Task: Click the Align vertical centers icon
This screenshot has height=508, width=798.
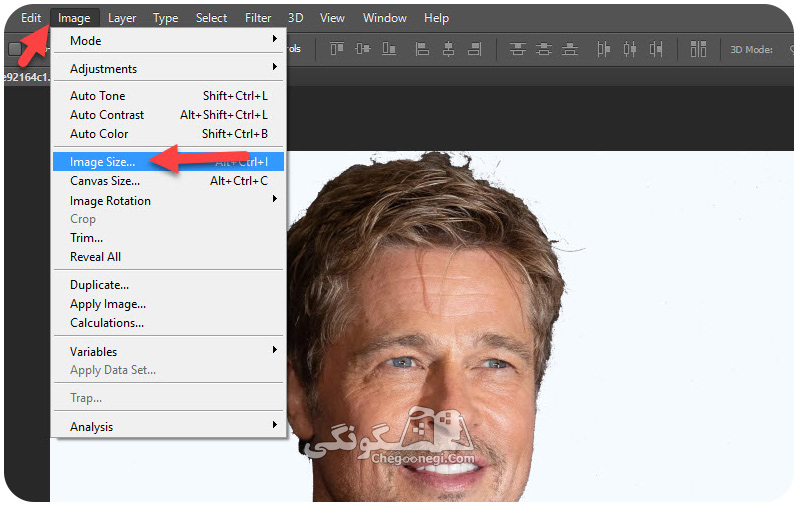Action: tap(363, 49)
